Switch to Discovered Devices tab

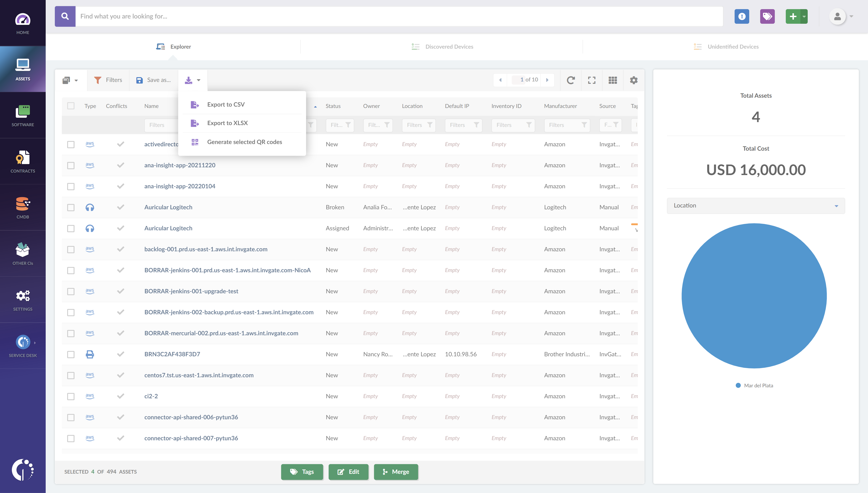tap(442, 46)
